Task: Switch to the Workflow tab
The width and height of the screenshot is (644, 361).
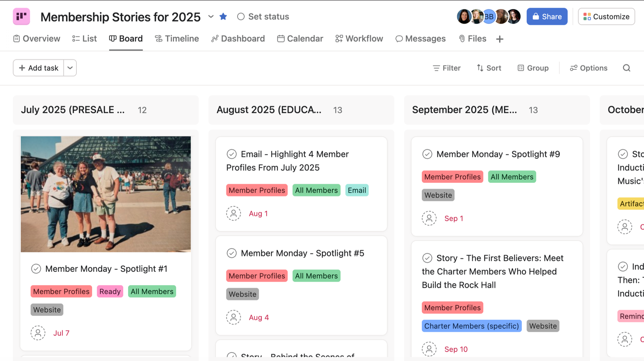Action: point(359,39)
